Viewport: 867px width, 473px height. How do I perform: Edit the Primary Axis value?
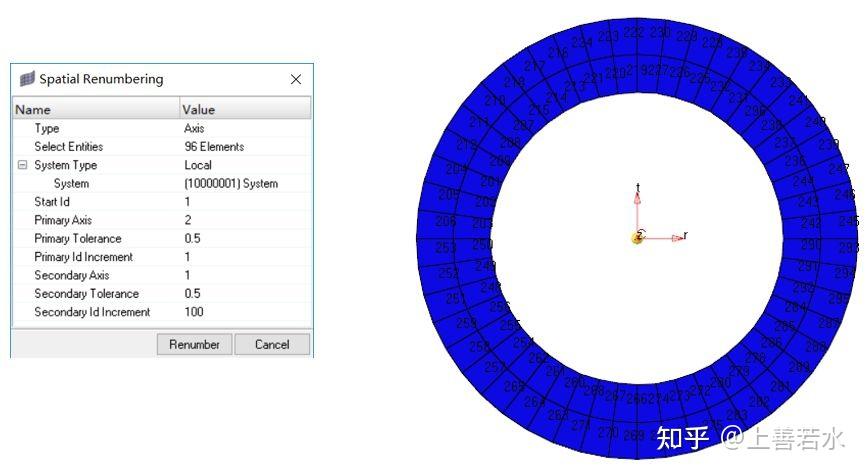click(246, 220)
